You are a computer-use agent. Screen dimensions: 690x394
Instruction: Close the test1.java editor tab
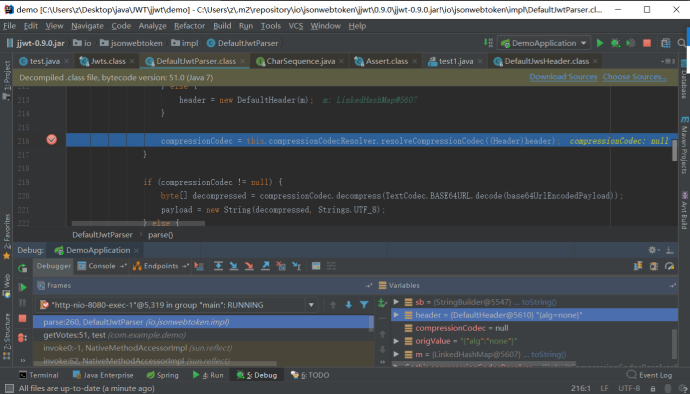pyautogui.click(x=480, y=61)
